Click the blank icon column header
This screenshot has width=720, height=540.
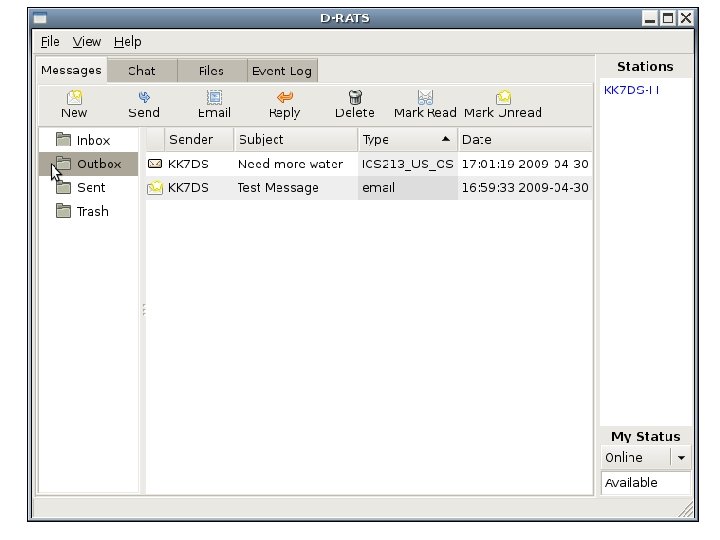point(155,140)
